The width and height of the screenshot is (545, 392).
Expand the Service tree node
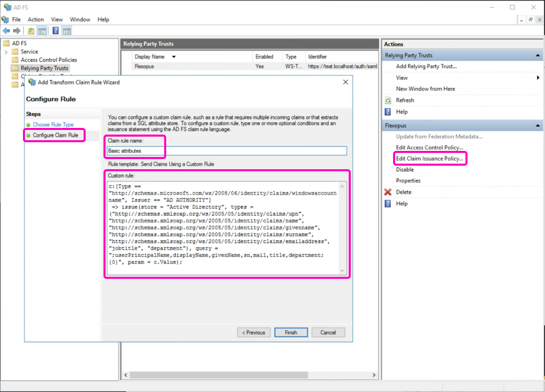click(6, 52)
